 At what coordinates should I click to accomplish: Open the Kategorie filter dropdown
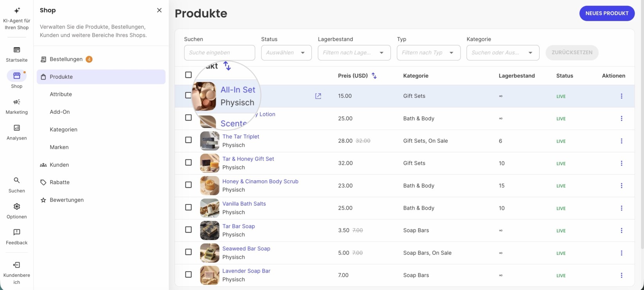tap(503, 53)
